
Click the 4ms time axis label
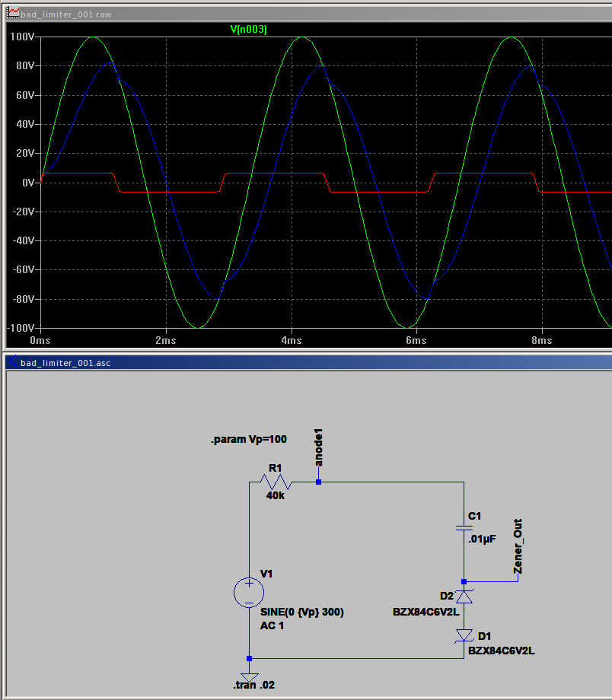tap(292, 341)
